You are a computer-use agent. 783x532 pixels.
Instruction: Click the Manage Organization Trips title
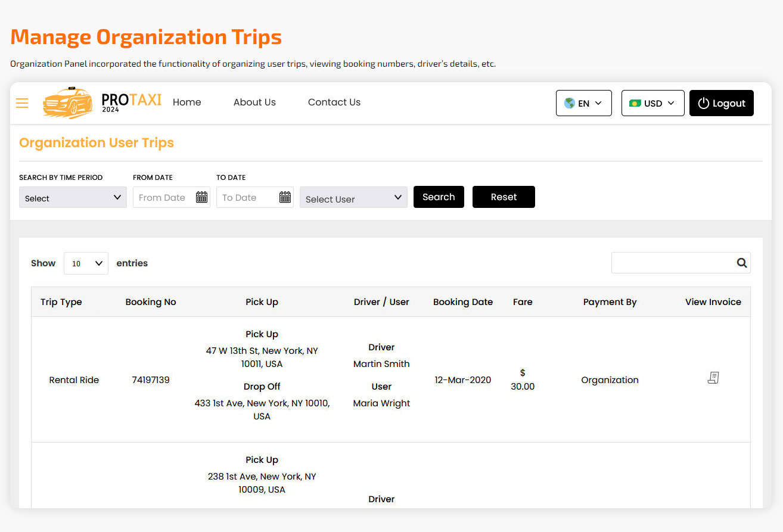pyautogui.click(x=146, y=37)
